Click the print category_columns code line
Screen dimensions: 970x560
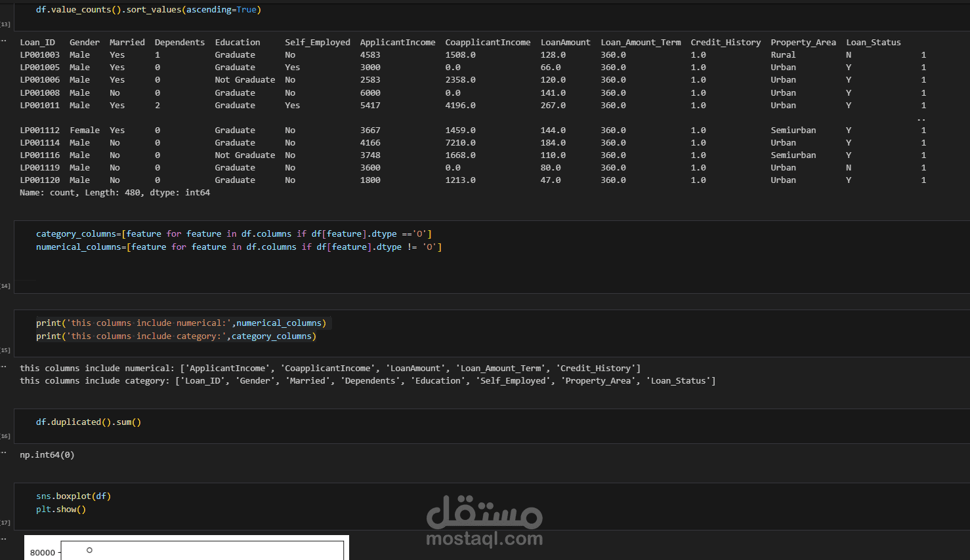pyautogui.click(x=176, y=336)
